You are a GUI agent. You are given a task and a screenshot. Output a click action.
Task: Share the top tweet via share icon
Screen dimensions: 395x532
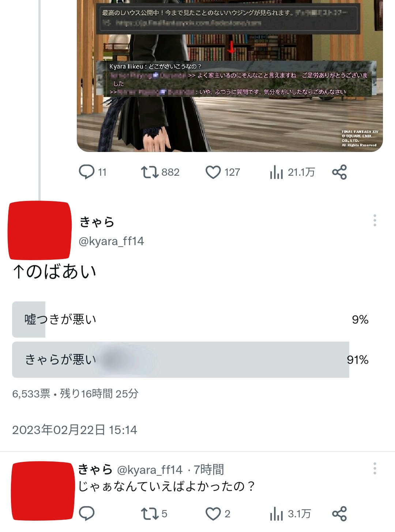(x=339, y=172)
